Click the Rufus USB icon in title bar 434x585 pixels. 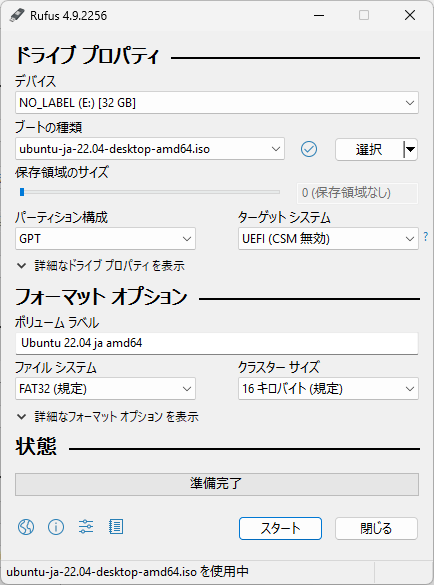click(17, 15)
